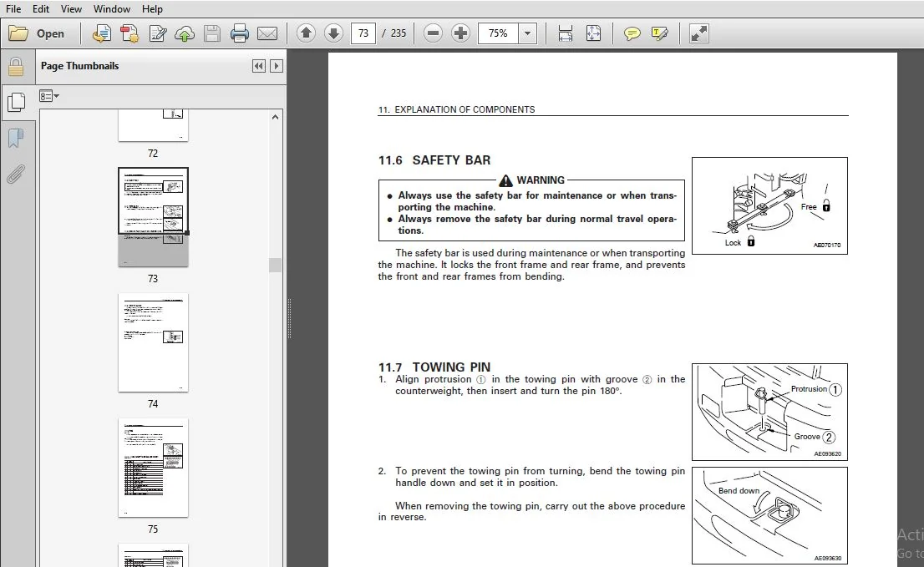
Task: Open the Window menu
Action: point(111,9)
